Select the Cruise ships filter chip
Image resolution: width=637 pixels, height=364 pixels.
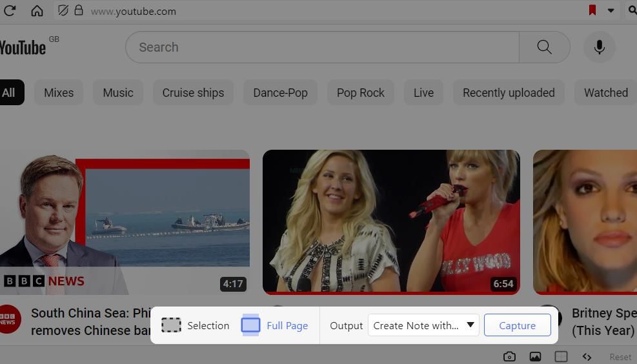tap(193, 92)
